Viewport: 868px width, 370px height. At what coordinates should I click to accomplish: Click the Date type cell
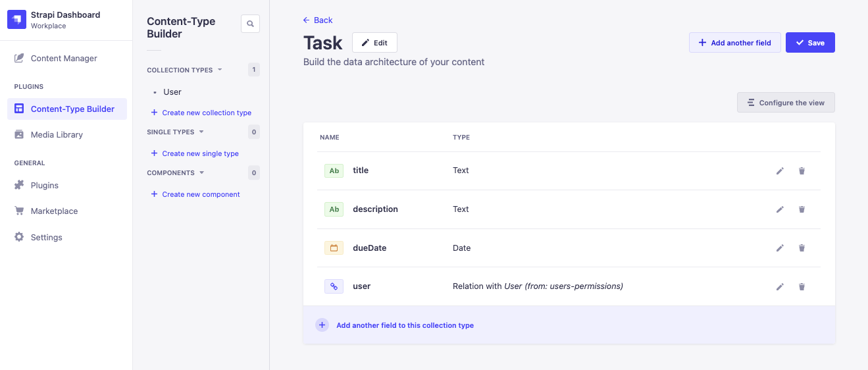tap(462, 248)
